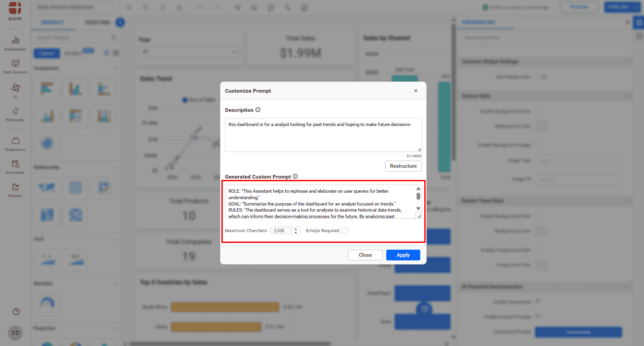644x346 pixels.
Task: Increase Maximum Characters with the up arrow
Action: (x=296, y=229)
